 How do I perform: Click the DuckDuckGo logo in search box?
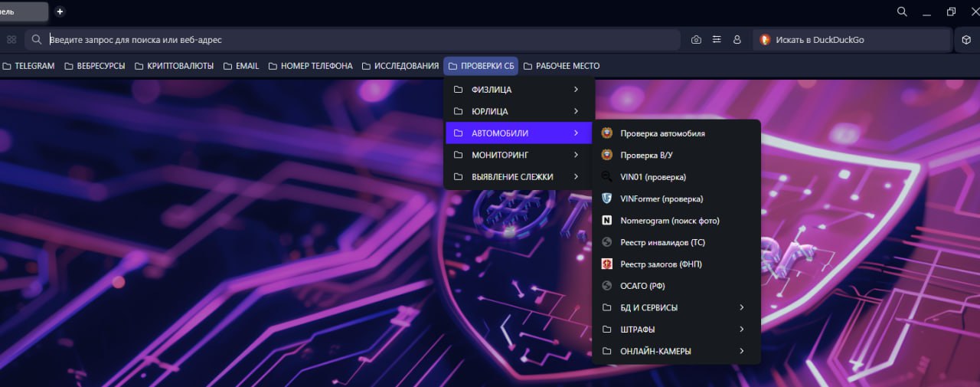[x=764, y=40]
